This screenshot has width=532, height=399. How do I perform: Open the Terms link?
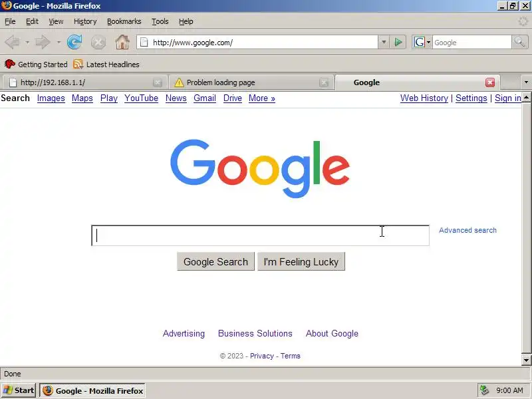[x=291, y=356]
